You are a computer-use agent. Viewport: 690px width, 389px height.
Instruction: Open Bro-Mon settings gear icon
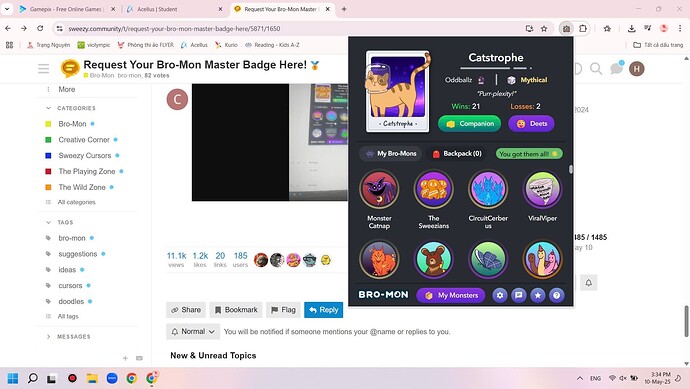point(499,295)
